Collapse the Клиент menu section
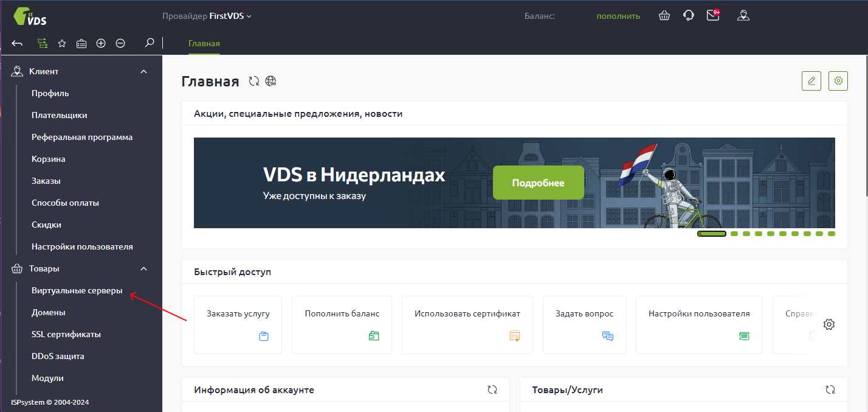Image resolution: width=868 pixels, height=412 pixels. tap(144, 71)
